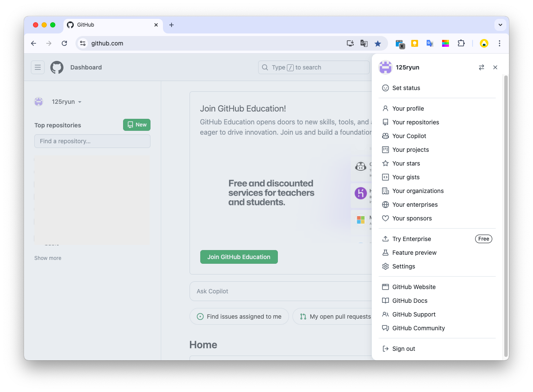Viewport: 533px width, 392px height.
Task: Go back in browser history
Action: click(33, 43)
